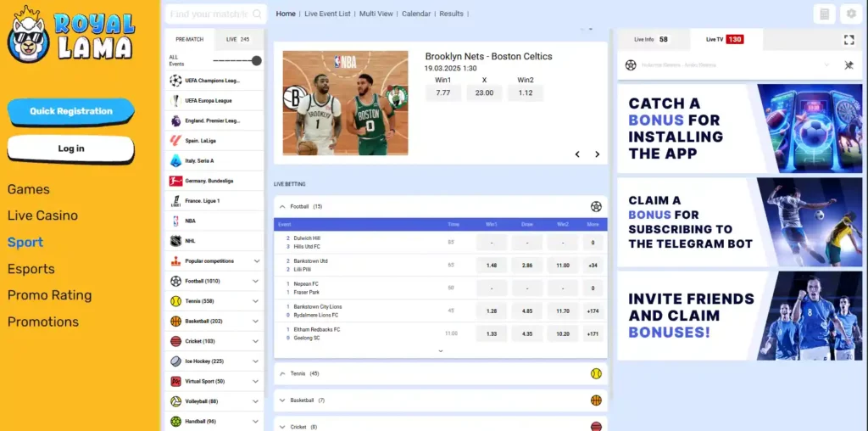Open Results menu item
Viewport: 868px width, 431px height.
[451, 14]
